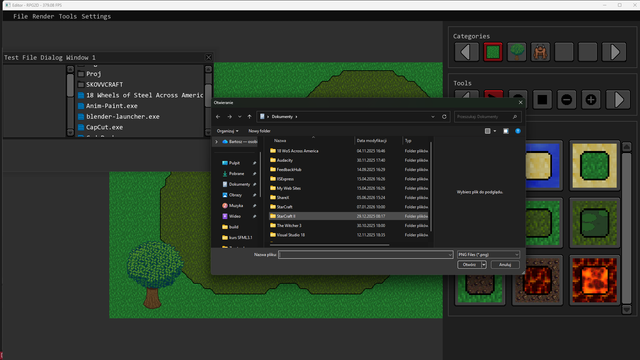The image size is (640, 360).
Task: Select the Visual Studio 18 folder
Action: coord(349,235)
